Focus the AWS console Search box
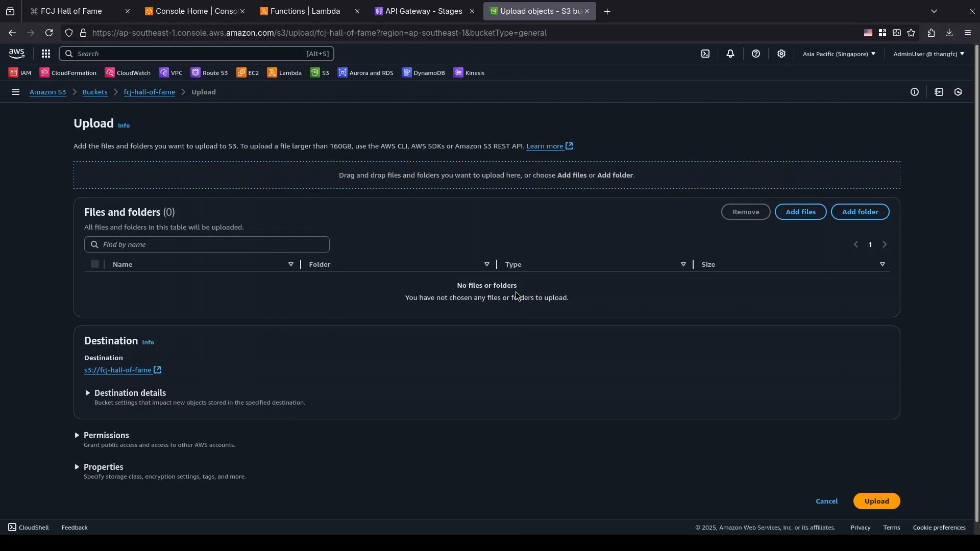Image resolution: width=980 pixels, height=551 pixels. click(197, 54)
